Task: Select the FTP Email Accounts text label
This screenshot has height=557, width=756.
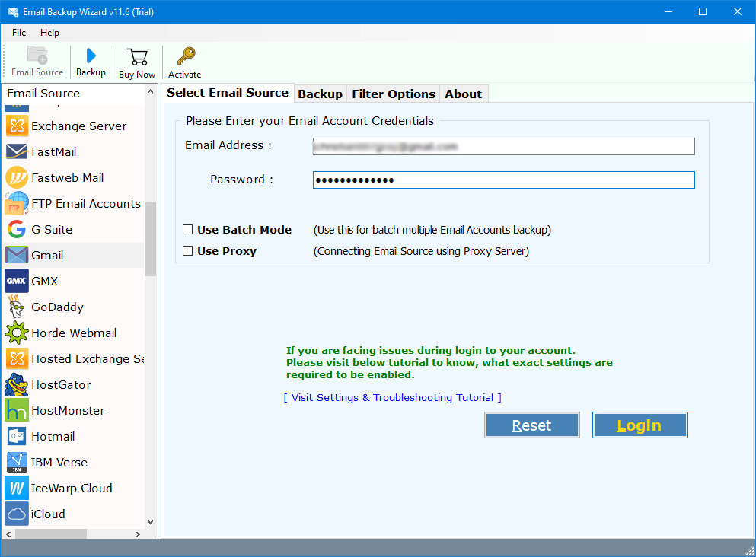Action: click(86, 204)
